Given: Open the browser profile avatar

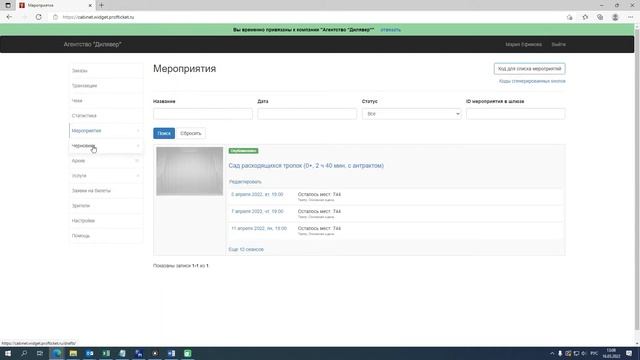Looking at the screenshot, I should [615, 17].
